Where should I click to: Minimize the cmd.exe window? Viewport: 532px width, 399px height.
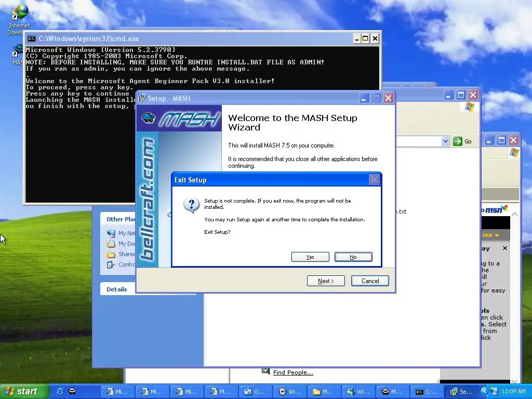click(x=356, y=38)
